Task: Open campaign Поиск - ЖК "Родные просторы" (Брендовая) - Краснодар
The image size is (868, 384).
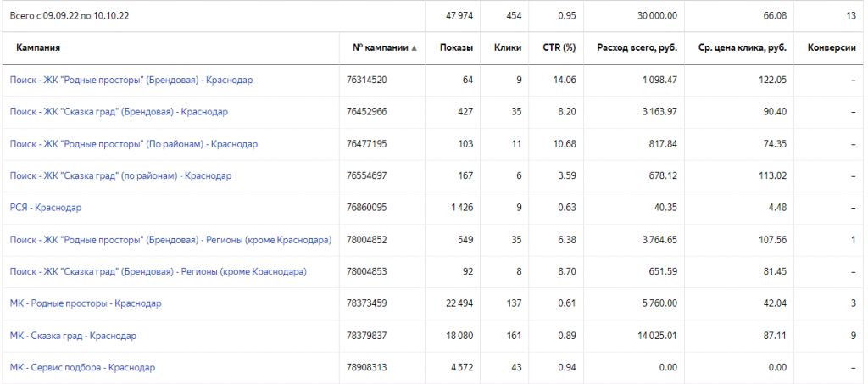Action: click(131, 80)
